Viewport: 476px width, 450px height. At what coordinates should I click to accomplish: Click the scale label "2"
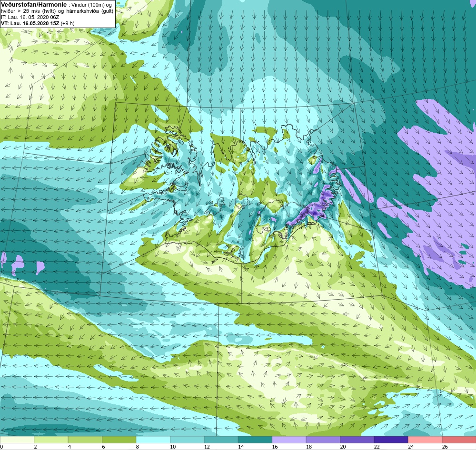pos(36,447)
